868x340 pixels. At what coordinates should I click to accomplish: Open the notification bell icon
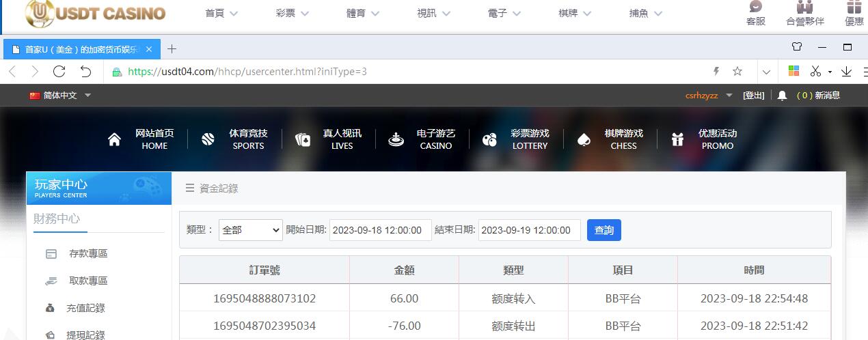pyautogui.click(x=783, y=96)
